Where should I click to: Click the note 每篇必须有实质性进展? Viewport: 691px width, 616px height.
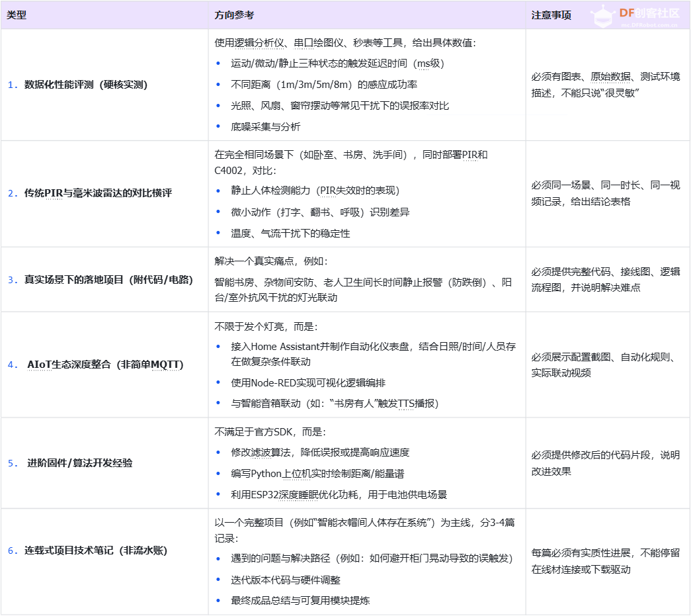[606, 561]
